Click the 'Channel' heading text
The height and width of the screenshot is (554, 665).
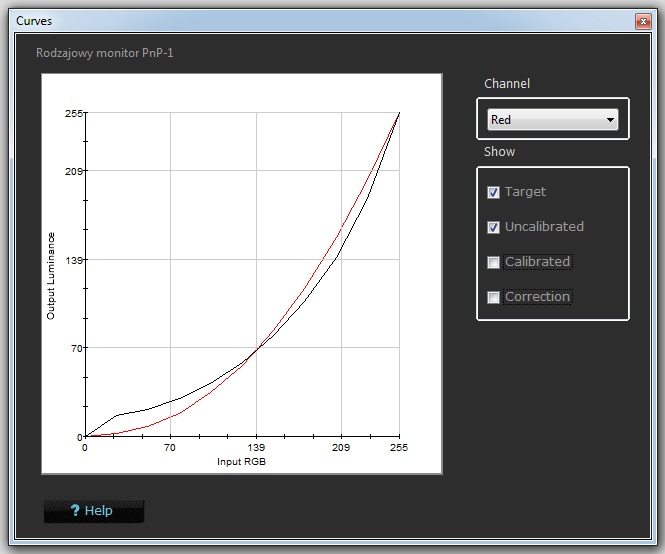coord(507,84)
